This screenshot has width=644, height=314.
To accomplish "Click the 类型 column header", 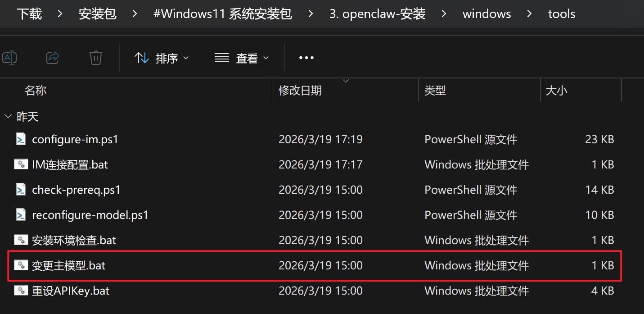I will point(435,91).
